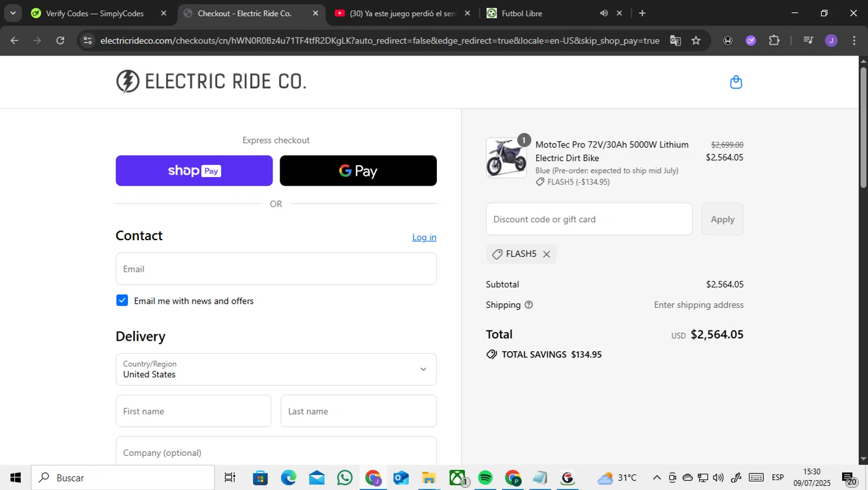Open WhatsApp from the taskbar
This screenshot has width=868, height=490.
[x=345, y=478]
